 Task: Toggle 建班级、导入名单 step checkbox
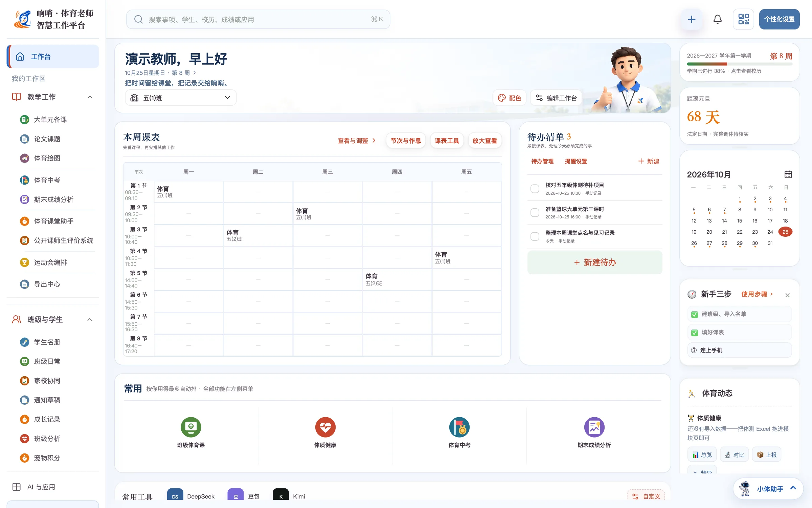click(694, 314)
